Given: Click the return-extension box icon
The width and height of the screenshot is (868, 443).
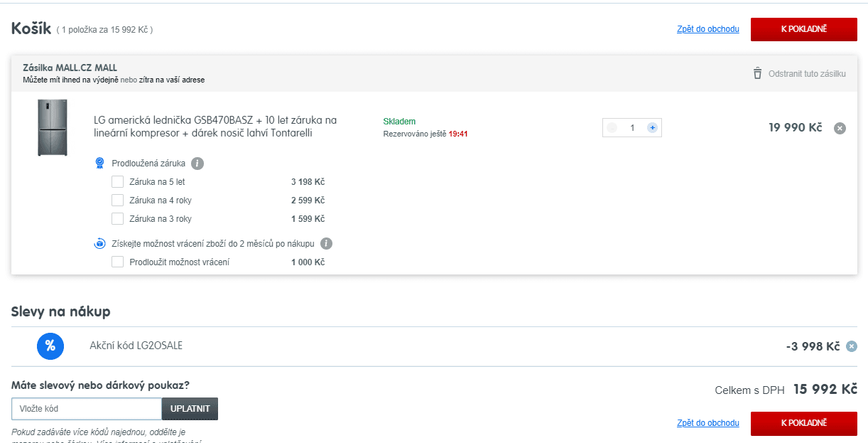Looking at the screenshot, I should tap(100, 243).
